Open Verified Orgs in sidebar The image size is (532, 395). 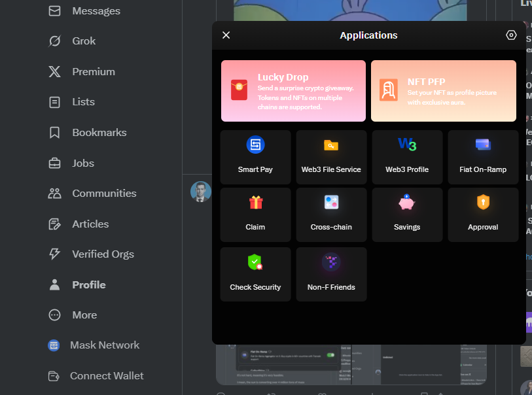tap(91, 254)
